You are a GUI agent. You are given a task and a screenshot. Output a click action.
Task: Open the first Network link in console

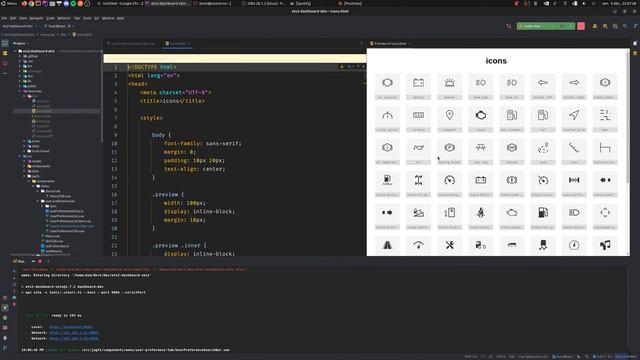(74, 333)
